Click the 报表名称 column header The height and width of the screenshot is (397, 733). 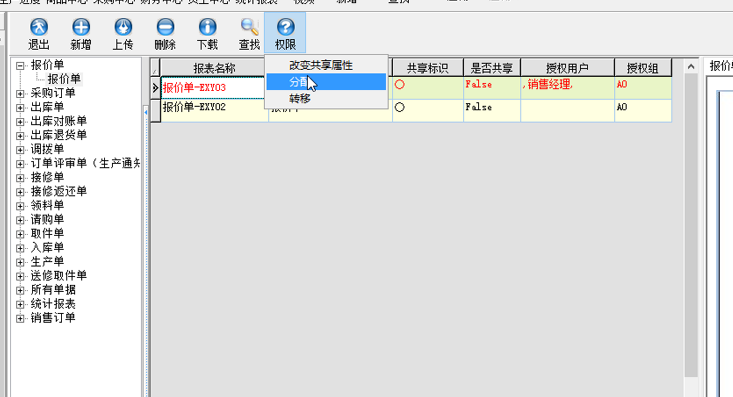[214, 68]
